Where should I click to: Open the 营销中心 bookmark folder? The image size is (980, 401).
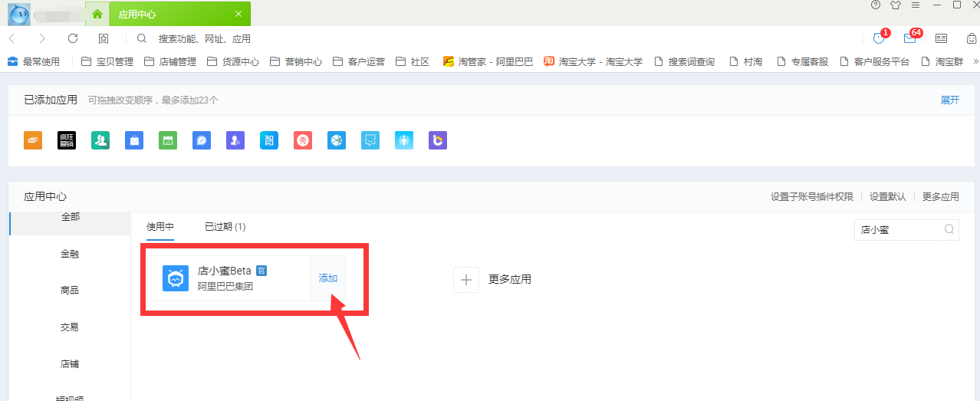[296, 62]
